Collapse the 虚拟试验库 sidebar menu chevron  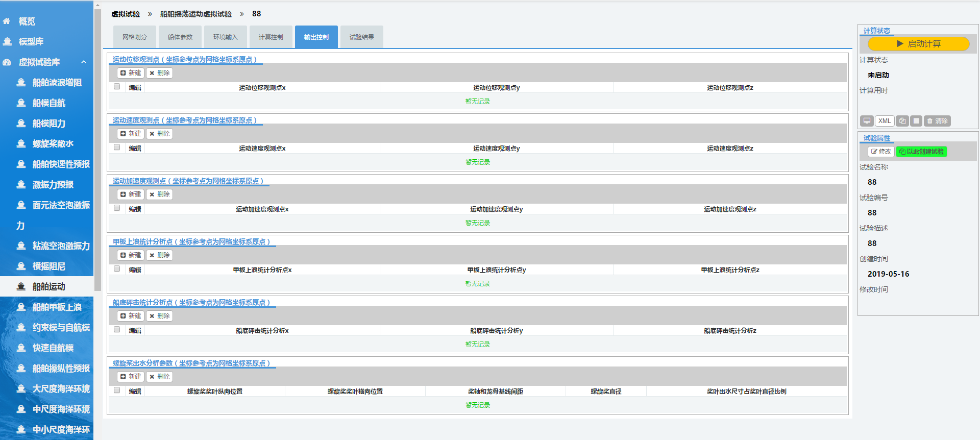point(84,62)
